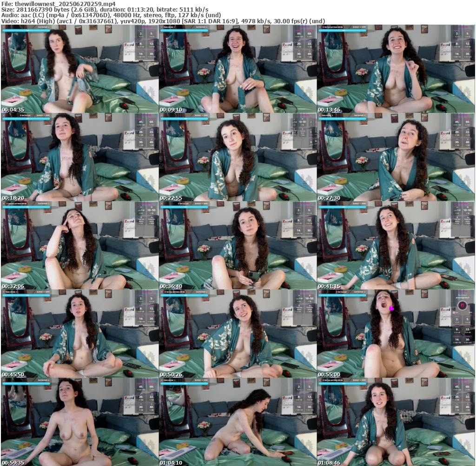Image resolution: width=476 pixels, height=466 pixels.
Task: Pick the frame stamped 00:22:55
Action: [x=238, y=157]
